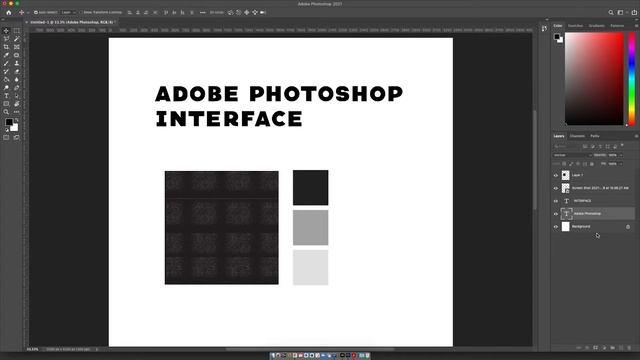This screenshot has width=640, height=360.
Task: Switch to the Paths tab
Action: pyautogui.click(x=595, y=136)
